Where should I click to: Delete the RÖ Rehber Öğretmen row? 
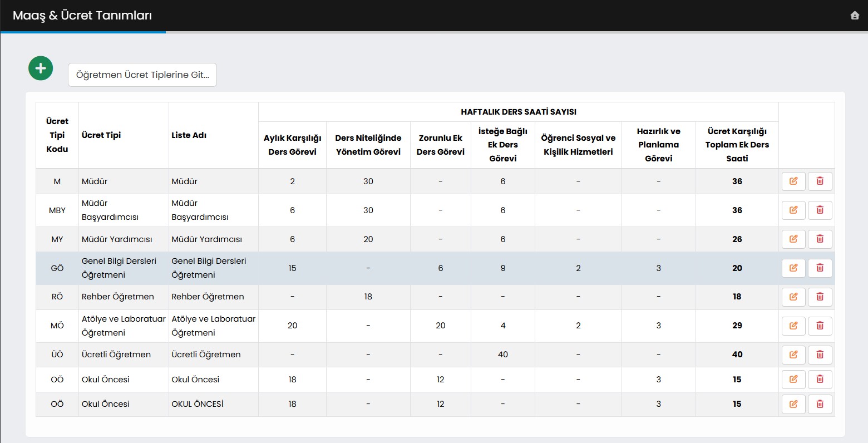pyautogui.click(x=820, y=297)
